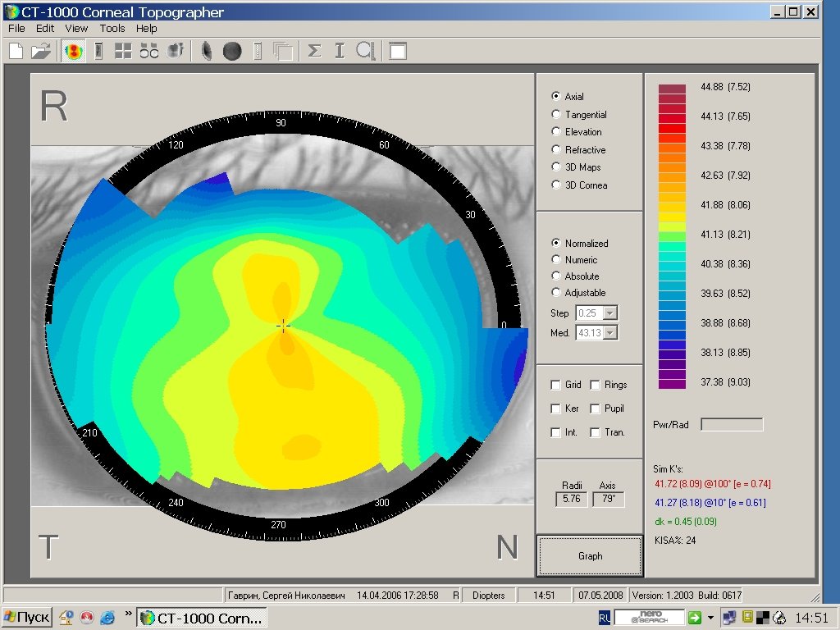Open the Edit menu
Screen dimensions: 840x630
point(45,29)
